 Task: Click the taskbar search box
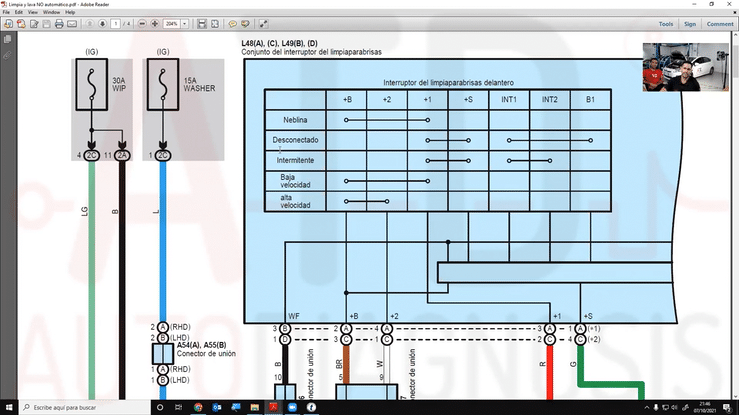pos(85,407)
